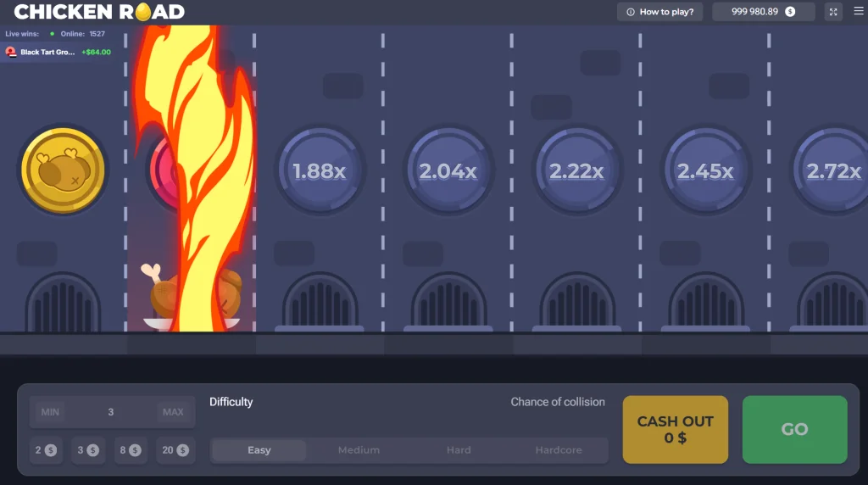
Task: Click the 2.04x multiplier circle
Action: point(448,170)
